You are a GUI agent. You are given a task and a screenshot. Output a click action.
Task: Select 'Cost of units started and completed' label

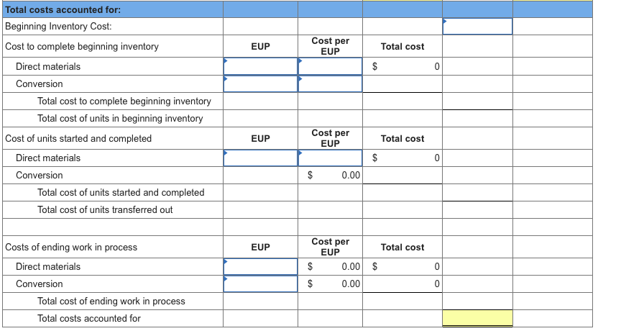78,139
